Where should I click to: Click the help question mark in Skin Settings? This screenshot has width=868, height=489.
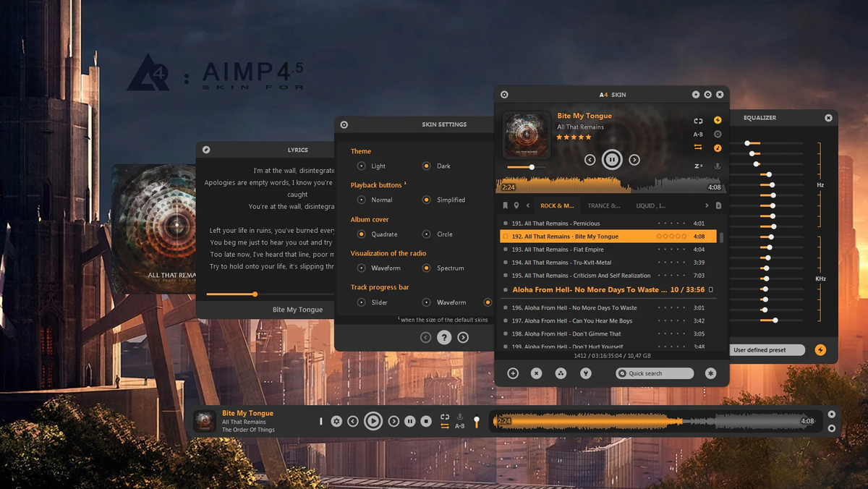coord(444,337)
